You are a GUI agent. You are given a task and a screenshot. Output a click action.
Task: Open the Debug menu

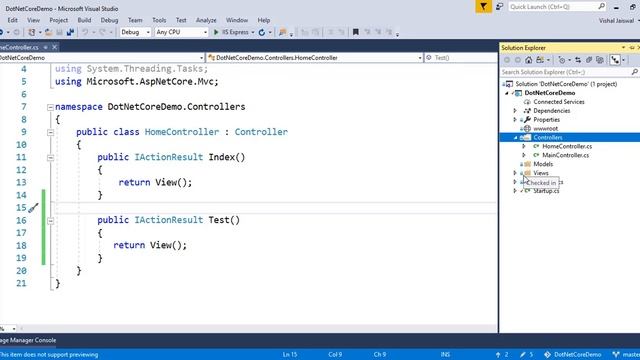tap(109, 20)
